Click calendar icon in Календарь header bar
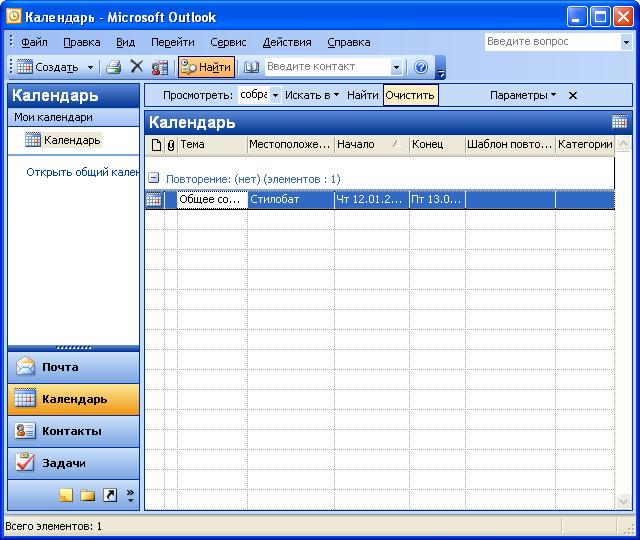 pyautogui.click(x=619, y=122)
